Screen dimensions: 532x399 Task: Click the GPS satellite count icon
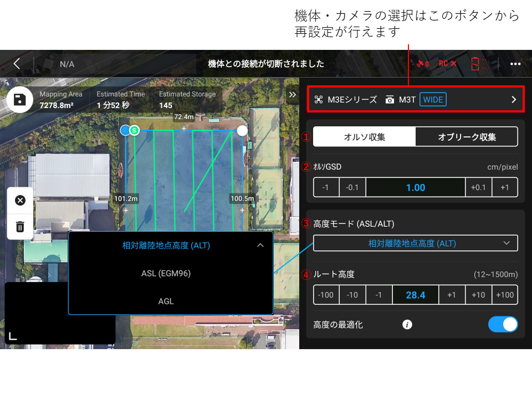pyautogui.click(x=420, y=64)
